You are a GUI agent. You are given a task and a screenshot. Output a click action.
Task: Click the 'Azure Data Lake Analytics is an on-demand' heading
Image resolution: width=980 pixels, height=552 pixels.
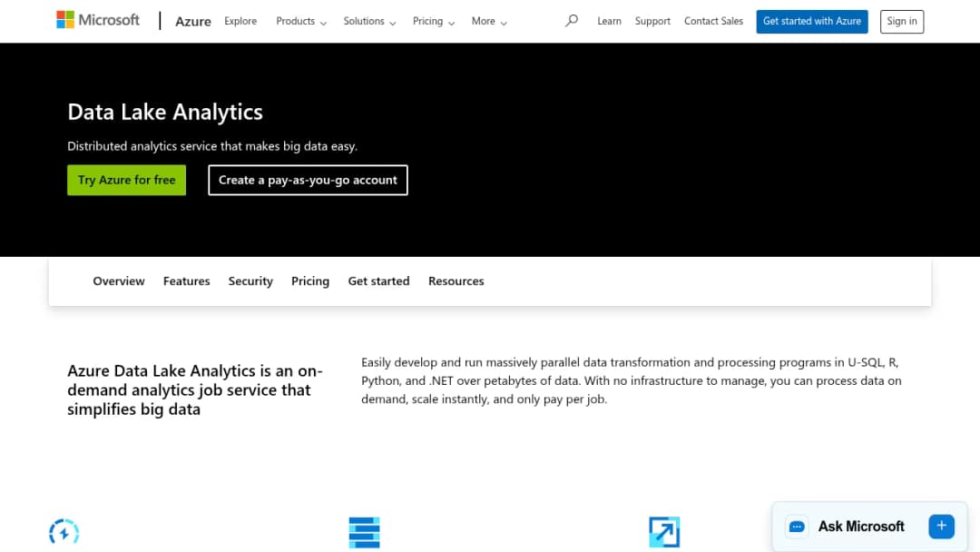click(x=195, y=390)
